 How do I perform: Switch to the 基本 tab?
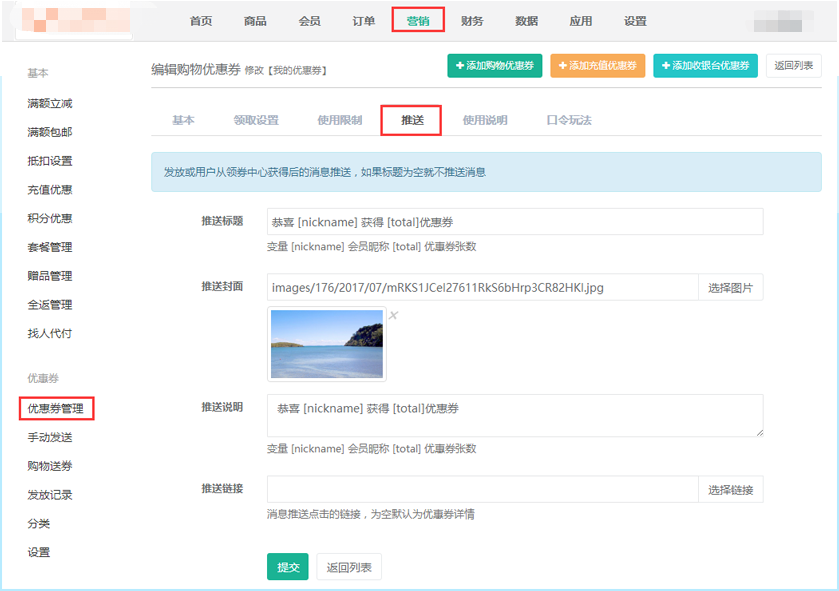pyautogui.click(x=183, y=120)
